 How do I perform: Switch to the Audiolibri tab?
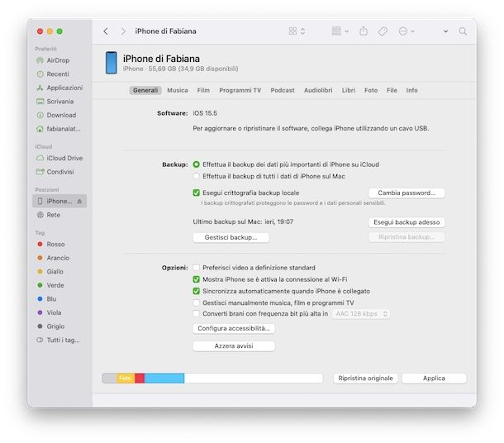[x=318, y=90]
